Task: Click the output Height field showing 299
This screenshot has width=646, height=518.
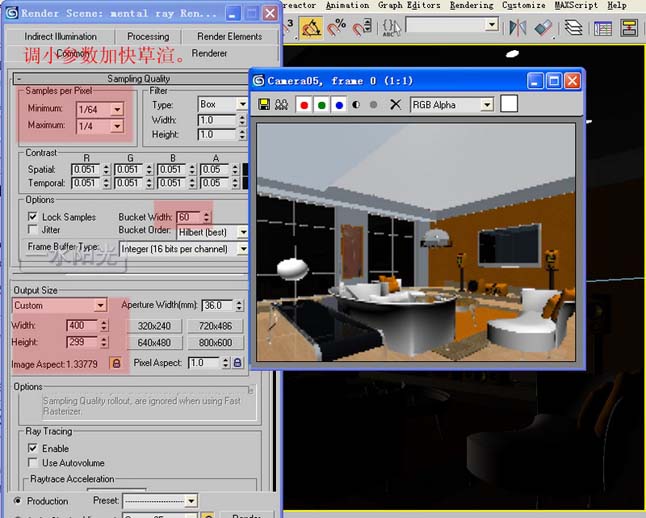Action: pyautogui.click(x=82, y=342)
